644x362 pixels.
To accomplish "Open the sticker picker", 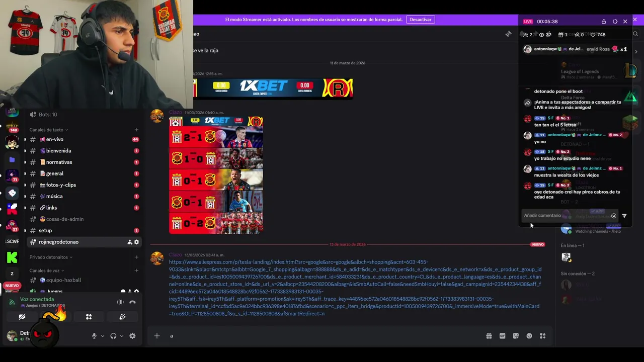I will 516,336.
